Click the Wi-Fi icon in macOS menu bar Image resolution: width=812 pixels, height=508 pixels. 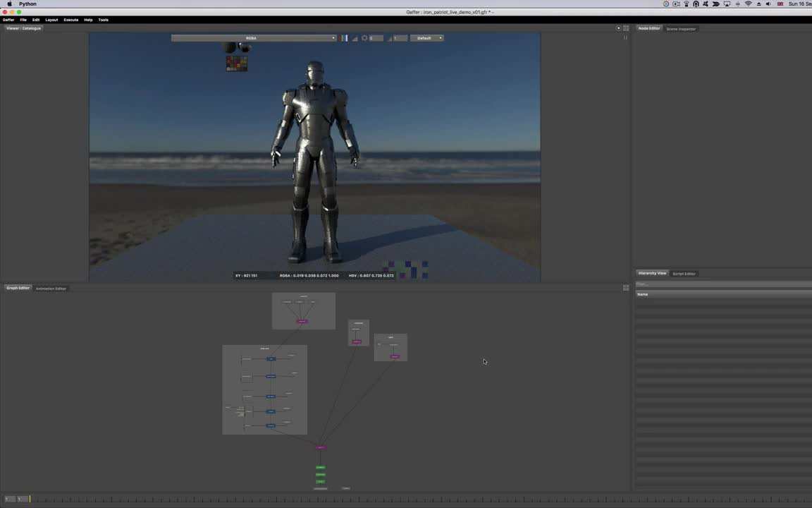pos(748,4)
